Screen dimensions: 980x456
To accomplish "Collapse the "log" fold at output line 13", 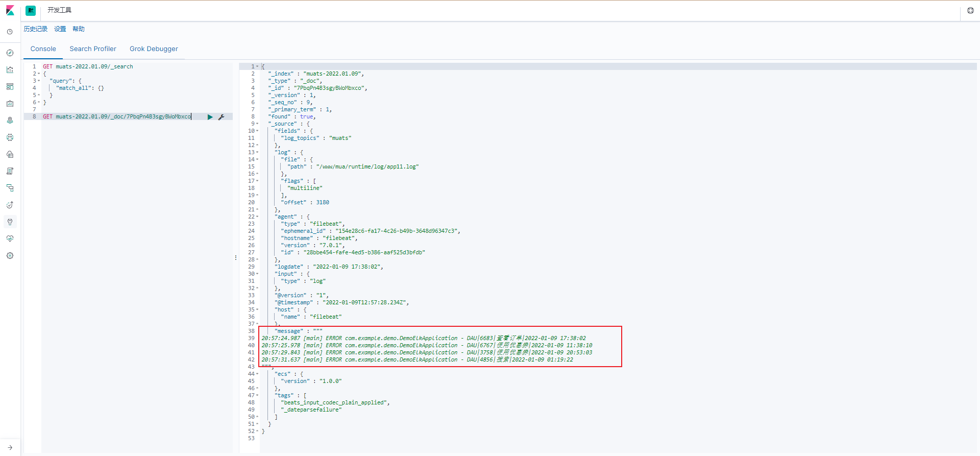I will tap(257, 152).
